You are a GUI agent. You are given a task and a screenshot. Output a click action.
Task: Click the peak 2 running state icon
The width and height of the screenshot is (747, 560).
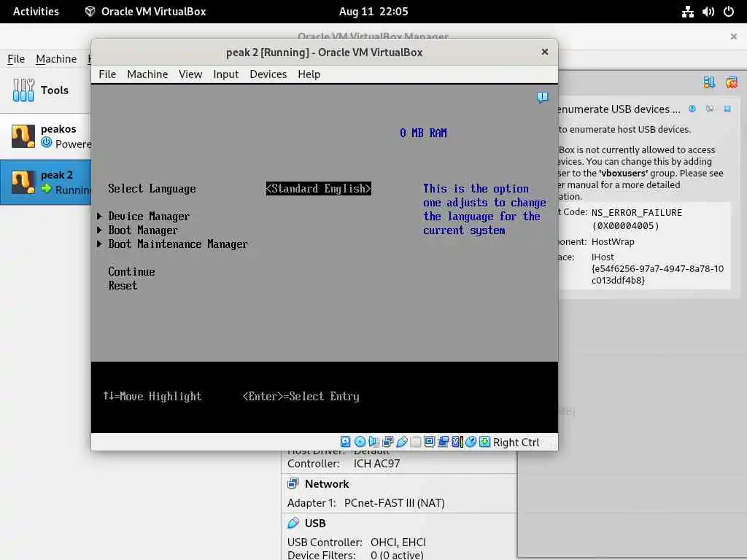click(46, 189)
